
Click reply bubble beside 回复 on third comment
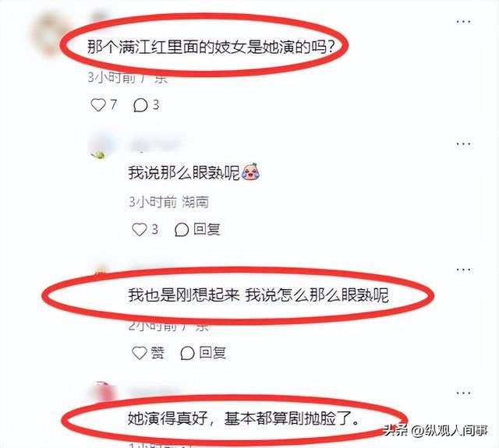(x=187, y=353)
